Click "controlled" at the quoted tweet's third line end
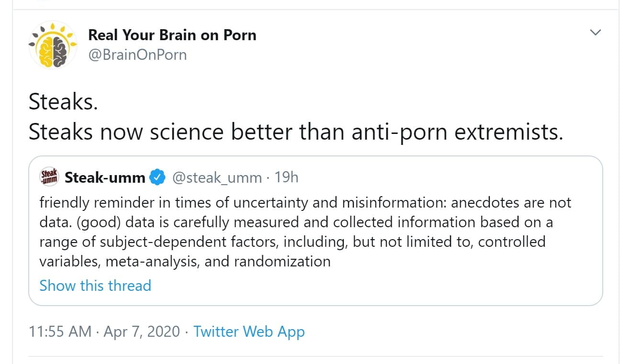This screenshot has width=631, height=364. tap(512, 242)
